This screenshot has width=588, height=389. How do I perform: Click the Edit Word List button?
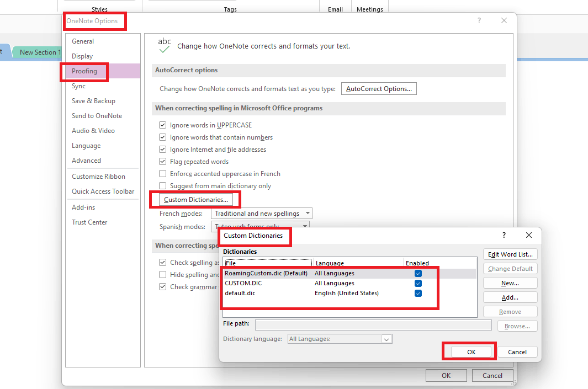pyautogui.click(x=510, y=254)
